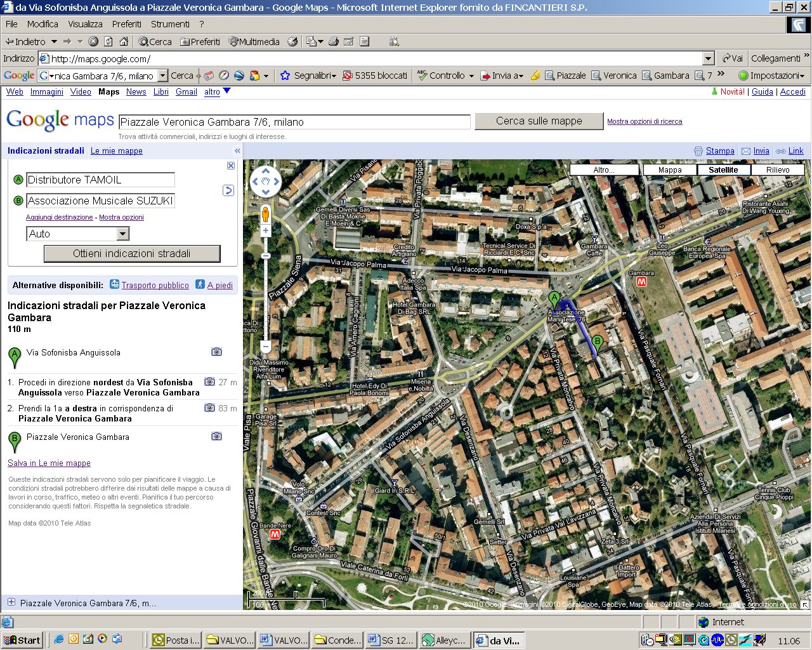Viewport: 812px width, 650px height.
Task: Show photo for step 1 nordest
Action: tap(209, 382)
